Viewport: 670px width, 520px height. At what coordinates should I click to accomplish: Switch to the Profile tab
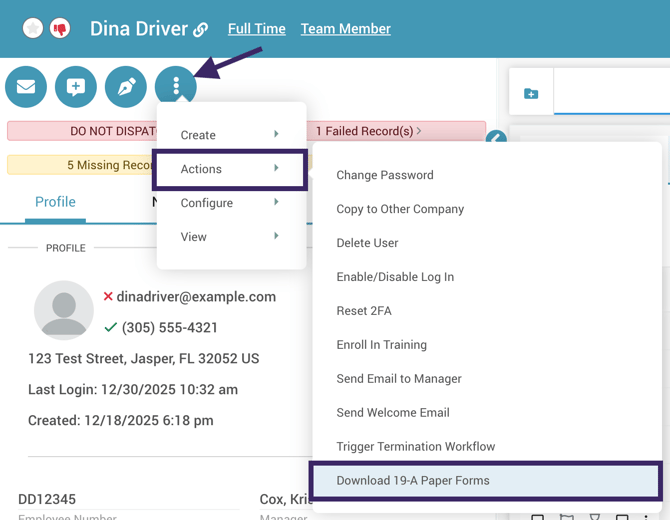coord(55,202)
